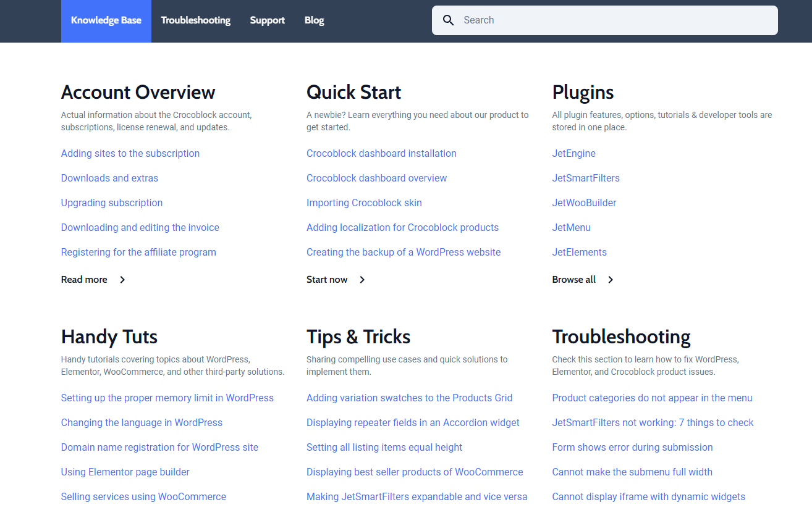
Task: Open Making JetSmartFilters expandable link
Action: pyautogui.click(x=417, y=496)
